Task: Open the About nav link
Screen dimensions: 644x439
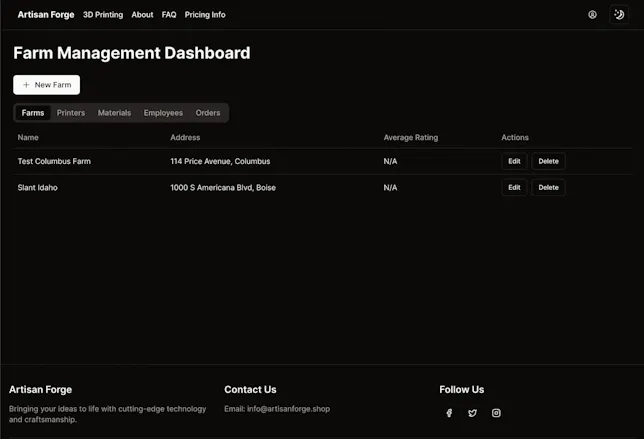Action: tap(142, 15)
